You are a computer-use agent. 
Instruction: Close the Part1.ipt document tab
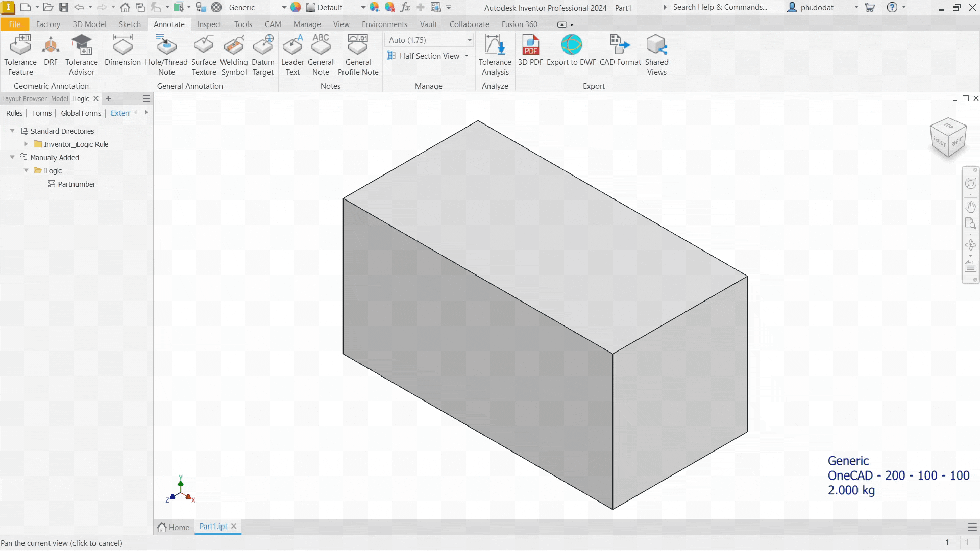(x=234, y=526)
